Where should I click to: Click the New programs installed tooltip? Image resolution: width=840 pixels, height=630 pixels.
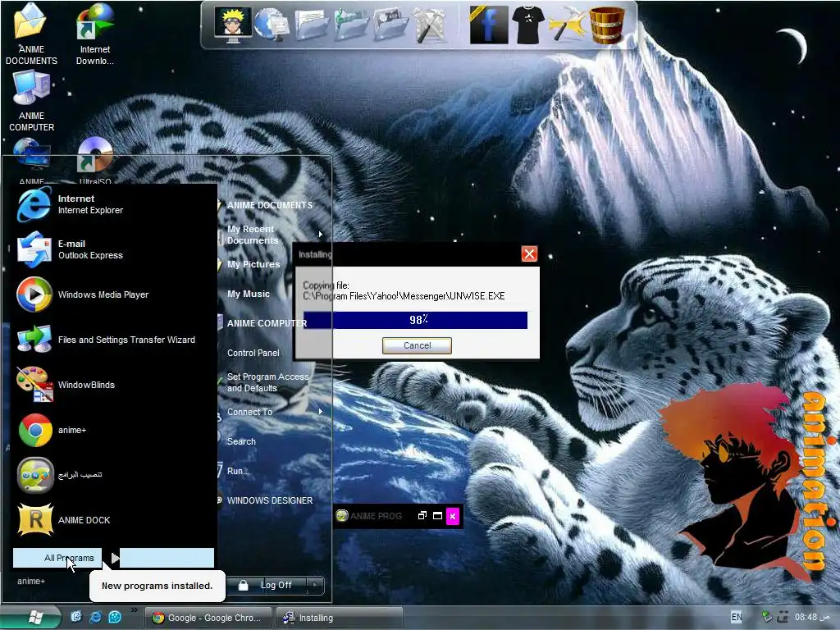click(157, 586)
